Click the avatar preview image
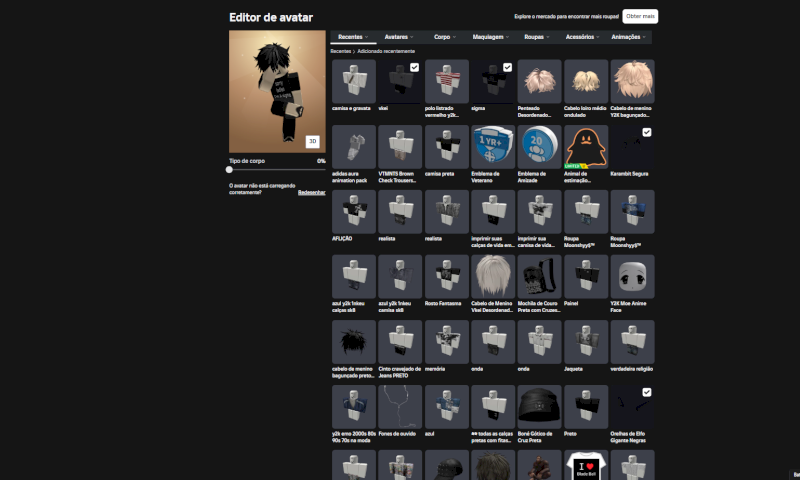Screen dimensions: 800x480 (x=277, y=91)
